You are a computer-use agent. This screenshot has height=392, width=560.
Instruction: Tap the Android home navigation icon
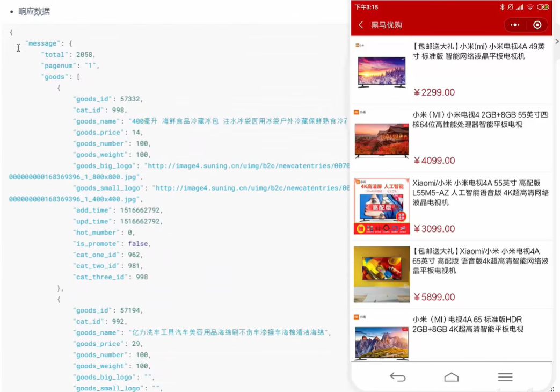[452, 377]
